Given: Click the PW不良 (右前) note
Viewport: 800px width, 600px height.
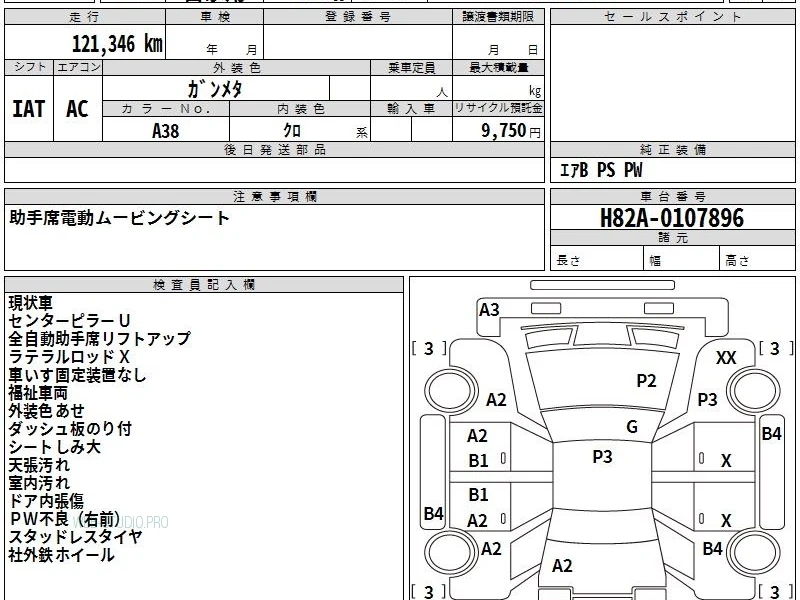Looking at the screenshot, I should 65,519.
